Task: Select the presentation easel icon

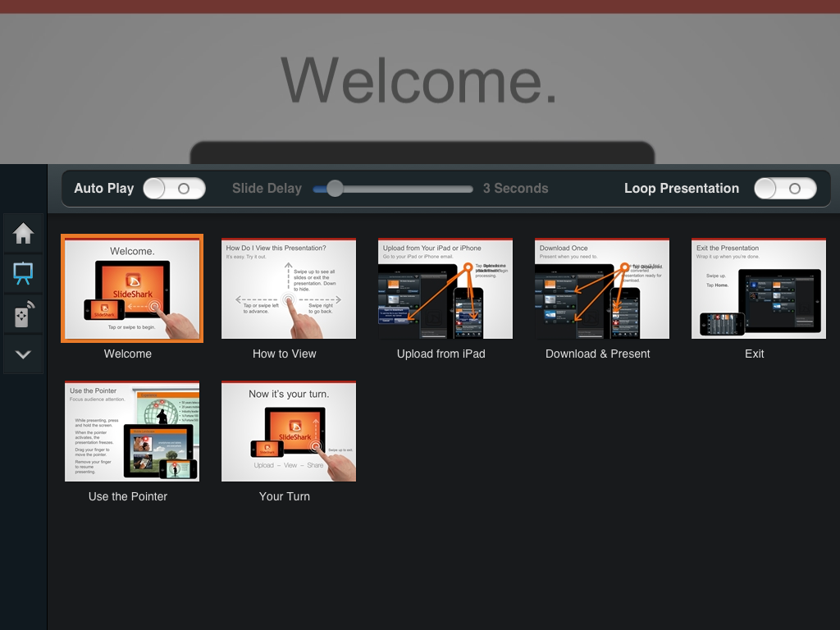Action: click(23, 274)
